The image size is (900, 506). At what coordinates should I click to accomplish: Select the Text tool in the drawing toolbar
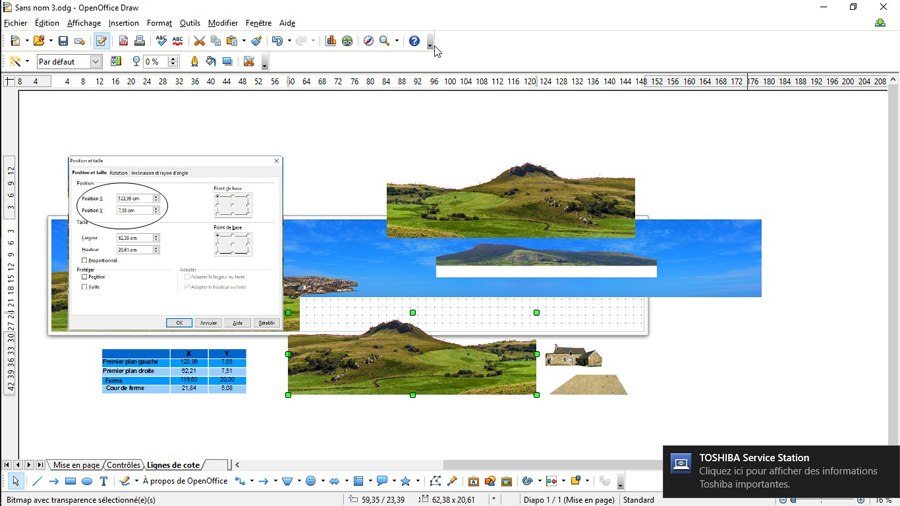coord(103,481)
